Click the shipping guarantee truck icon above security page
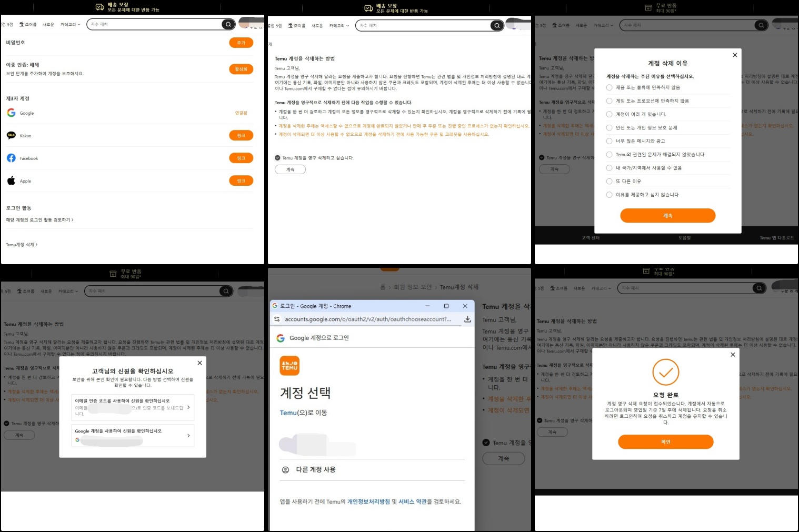Image resolution: width=799 pixels, height=532 pixels. point(99,7)
